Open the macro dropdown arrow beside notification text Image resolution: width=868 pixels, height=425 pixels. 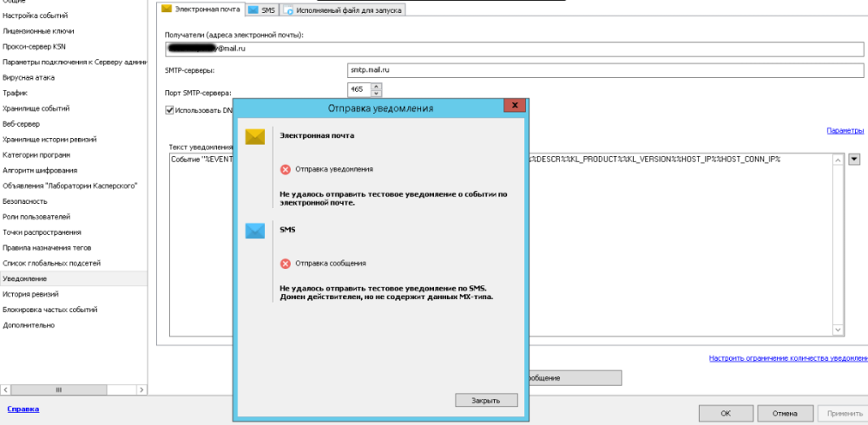(x=854, y=160)
